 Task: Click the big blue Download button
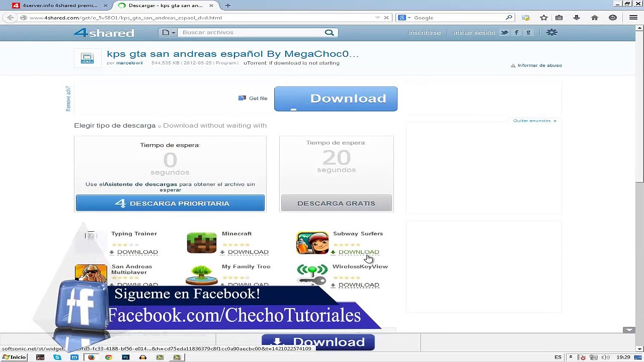(336, 99)
